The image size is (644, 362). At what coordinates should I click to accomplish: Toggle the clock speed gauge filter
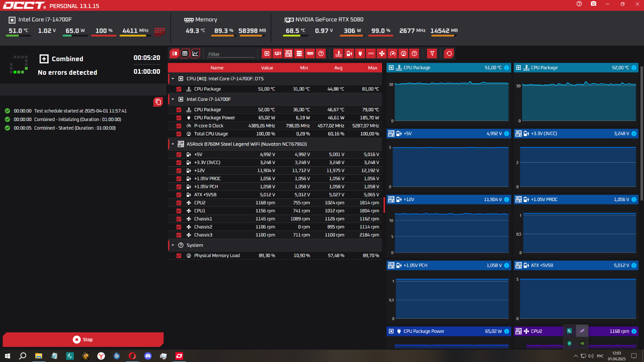393,54
